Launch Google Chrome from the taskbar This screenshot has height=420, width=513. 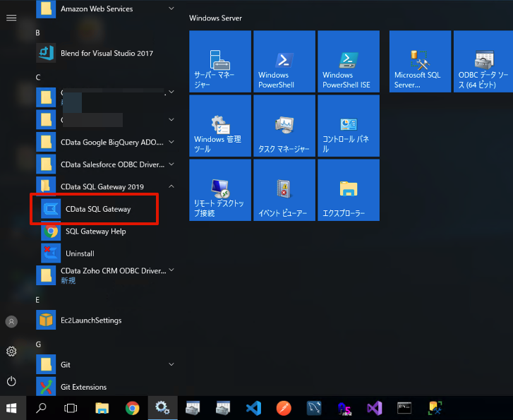coord(132,408)
